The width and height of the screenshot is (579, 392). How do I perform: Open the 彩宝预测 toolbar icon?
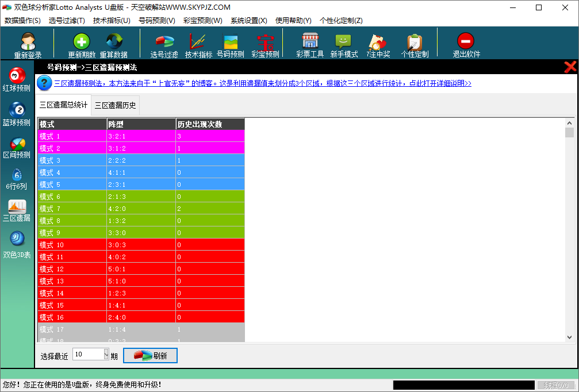pos(265,42)
